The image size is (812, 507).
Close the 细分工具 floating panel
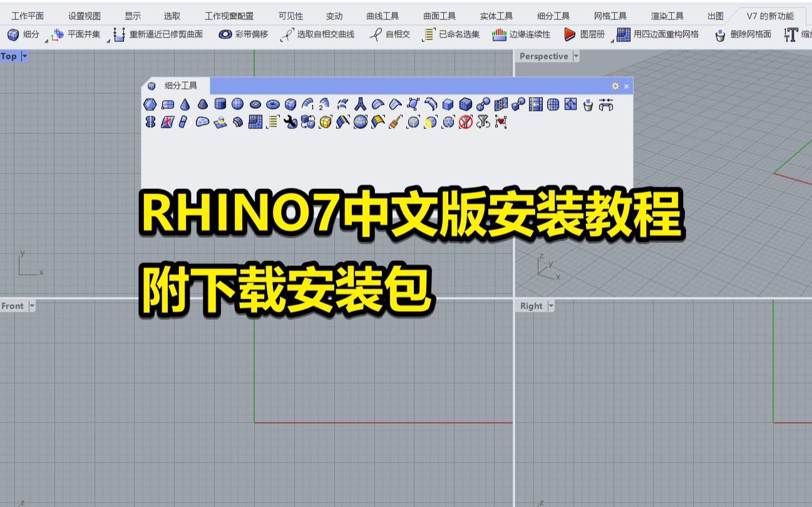(x=626, y=86)
